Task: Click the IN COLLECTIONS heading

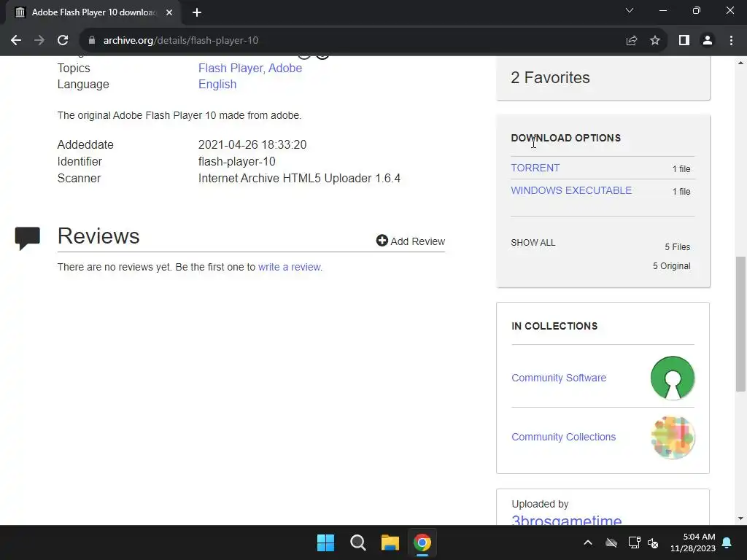Action: tap(554, 326)
